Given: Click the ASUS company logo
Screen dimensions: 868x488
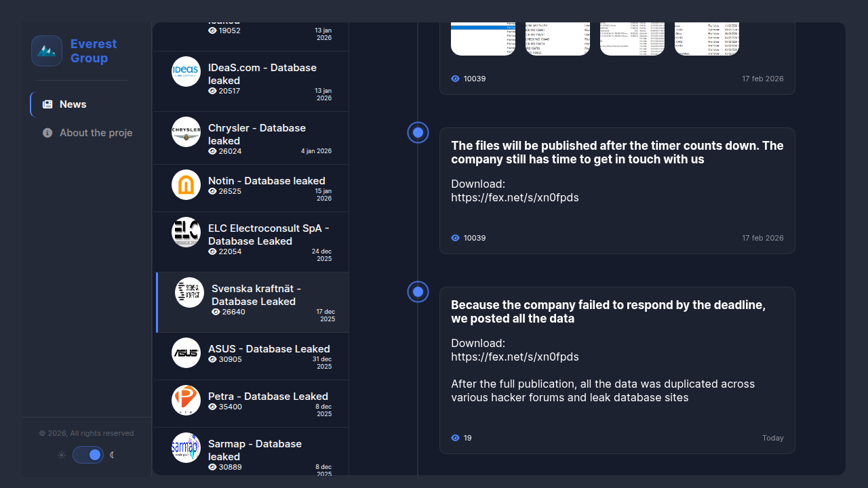Looking at the screenshot, I should (186, 352).
